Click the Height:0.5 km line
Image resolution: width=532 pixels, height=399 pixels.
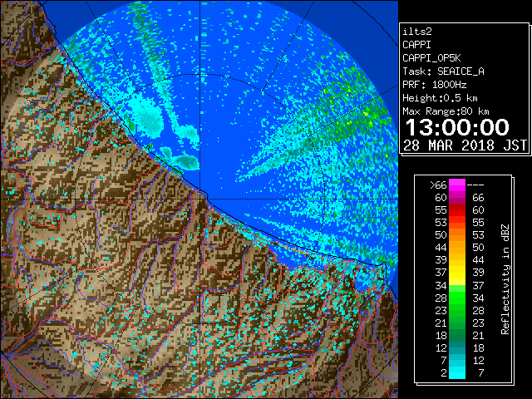coord(440,98)
